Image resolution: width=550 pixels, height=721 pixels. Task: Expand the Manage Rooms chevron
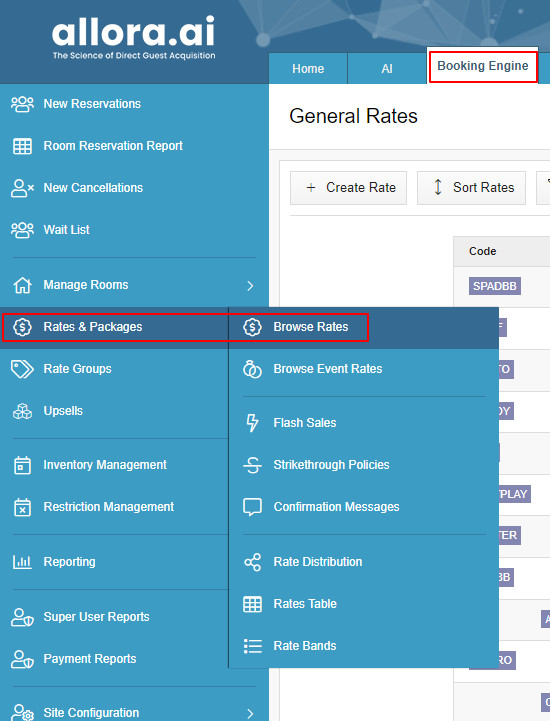coord(250,286)
